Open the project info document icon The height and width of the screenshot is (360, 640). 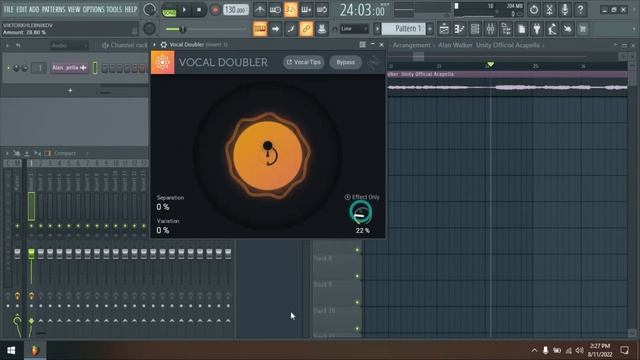[521, 29]
